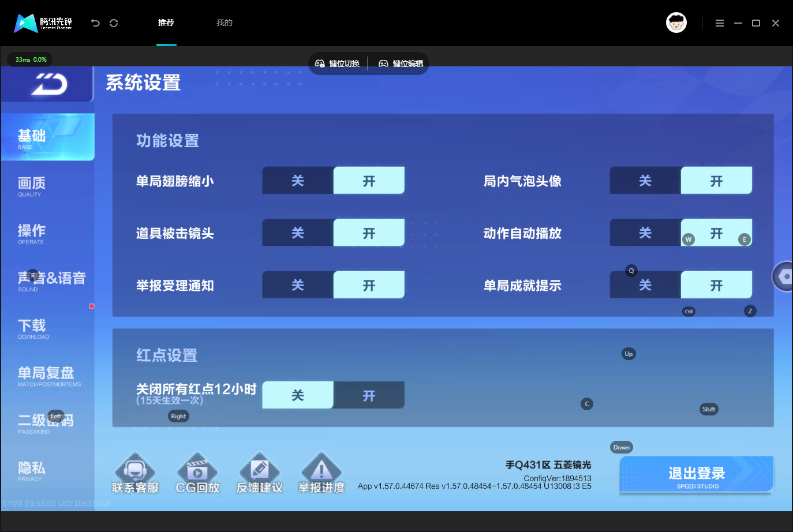Turn on 单局成就提示

[x=716, y=285]
